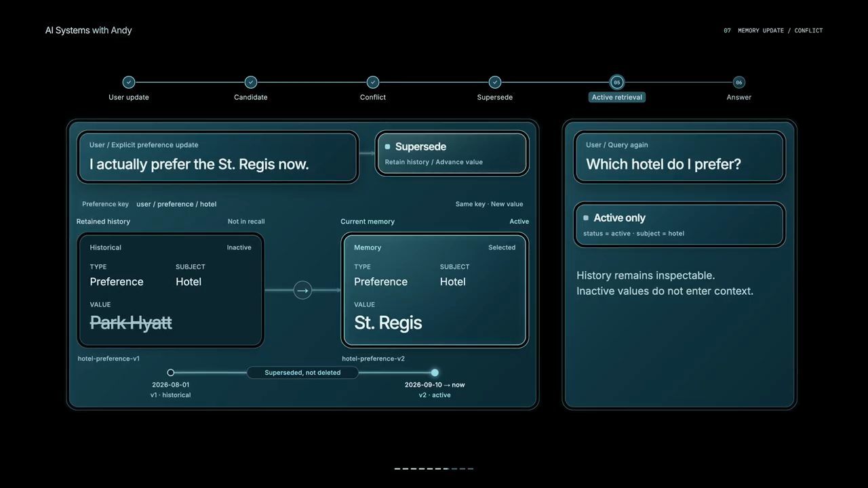Screen dimensions: 868x488
Task: Click the v2 active timeline dot
Action: tap(435, 372)
